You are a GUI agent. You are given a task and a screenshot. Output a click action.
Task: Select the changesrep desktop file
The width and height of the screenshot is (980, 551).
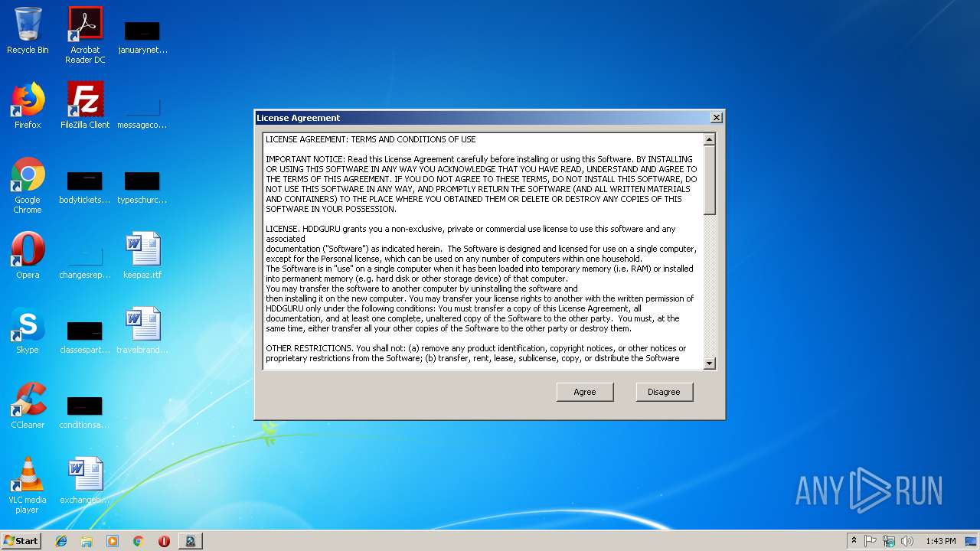pos(85,262)
